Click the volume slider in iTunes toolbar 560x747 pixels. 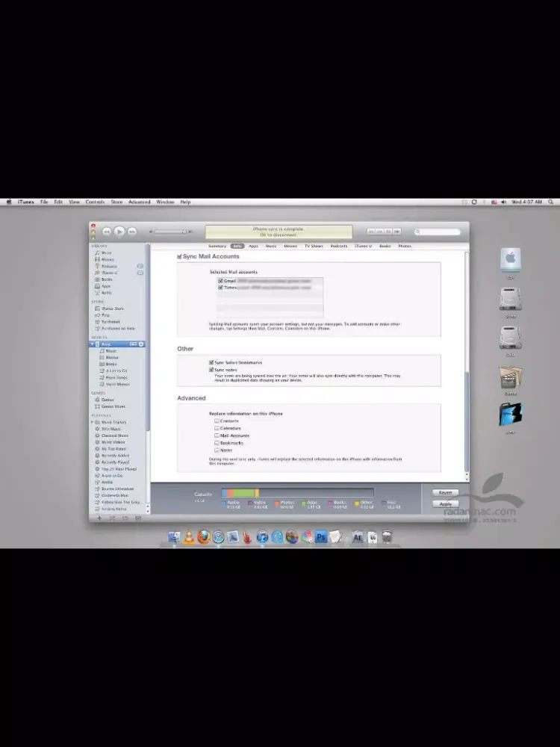point(170,232)
